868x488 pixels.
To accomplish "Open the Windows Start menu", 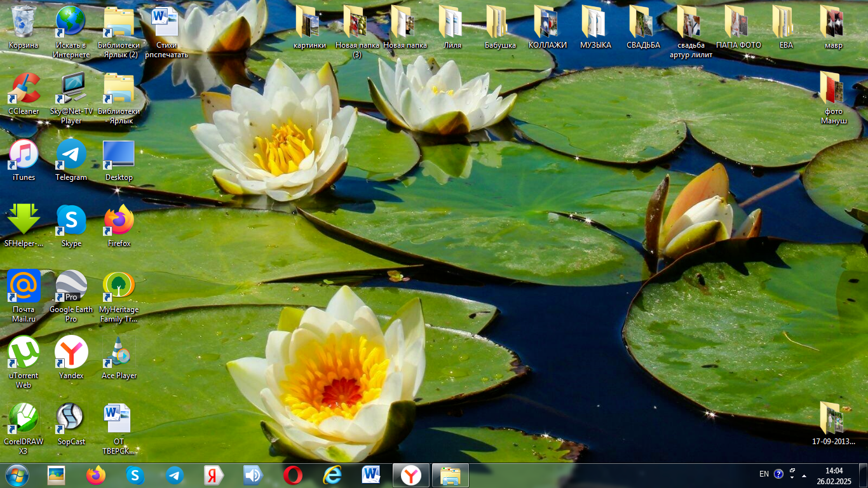I will point(16,475).
